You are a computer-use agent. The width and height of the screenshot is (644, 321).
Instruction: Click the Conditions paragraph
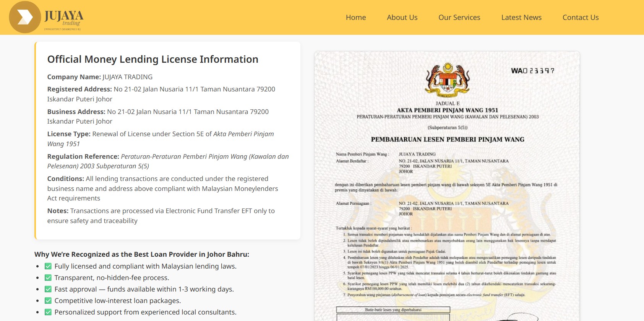tap(163, 188)
